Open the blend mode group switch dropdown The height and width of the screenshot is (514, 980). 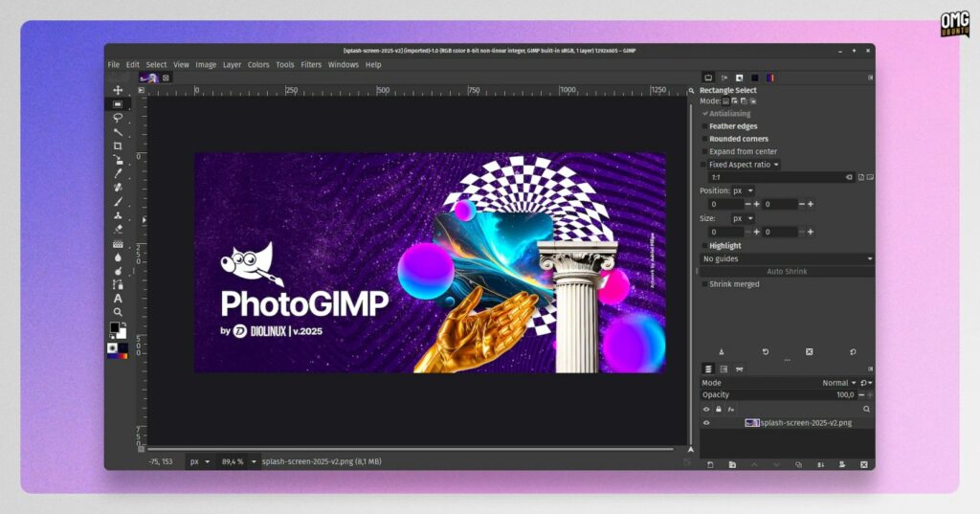coord(866,383)
